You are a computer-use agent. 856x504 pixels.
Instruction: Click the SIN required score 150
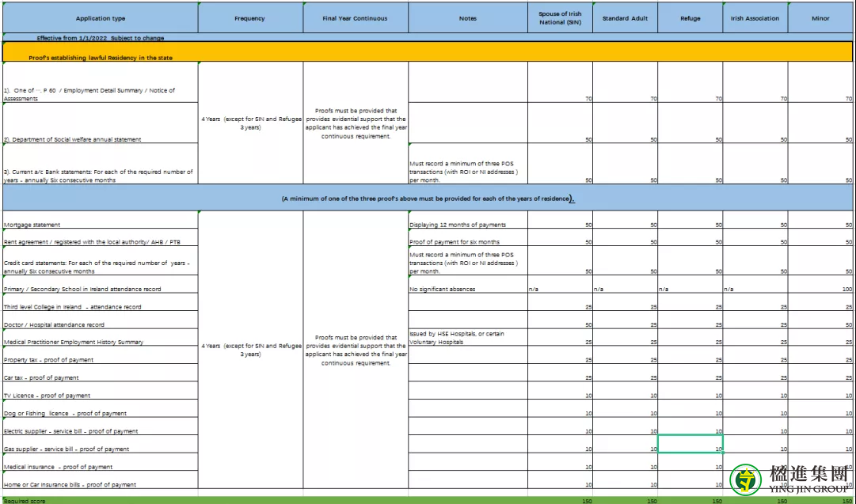[x=560, y=500]
